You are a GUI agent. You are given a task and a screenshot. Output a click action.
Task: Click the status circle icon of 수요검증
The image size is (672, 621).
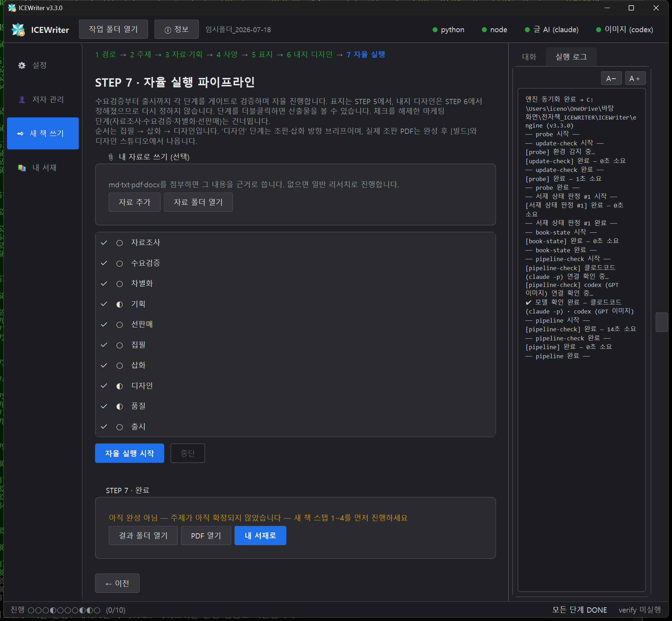[x=120, y=263]
